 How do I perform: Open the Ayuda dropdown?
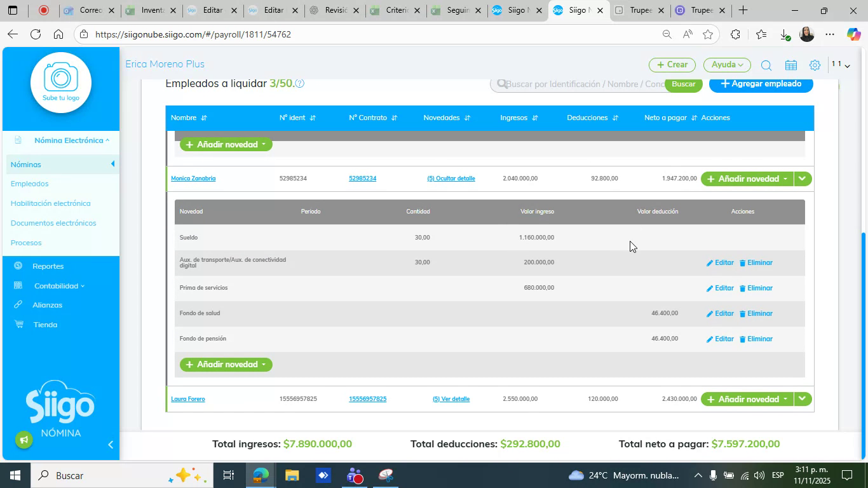727,65
